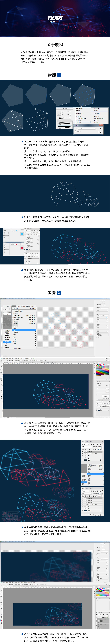
Task: Hide layer 组 5 拷贝 5 with its eye
Action: tap(82, 499)
